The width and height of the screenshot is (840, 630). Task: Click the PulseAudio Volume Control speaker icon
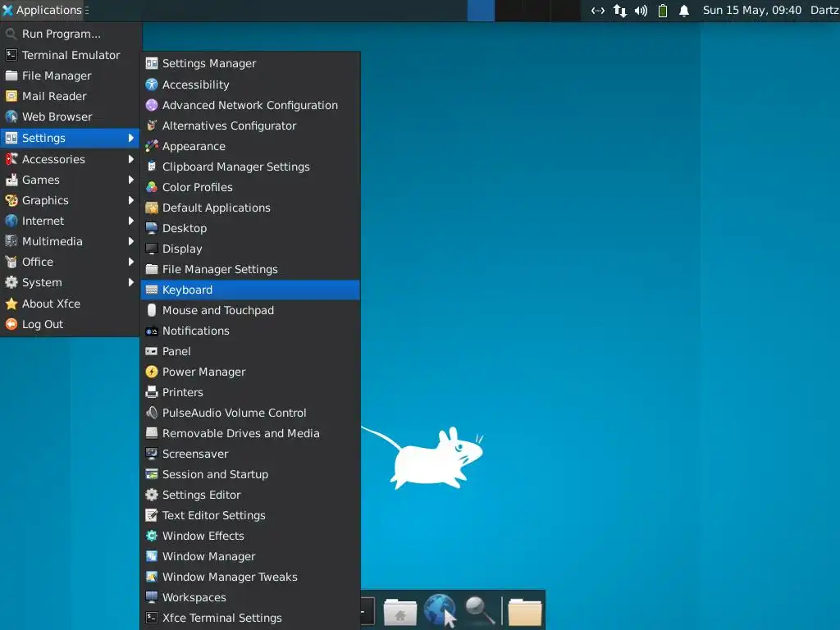[152, 413]
